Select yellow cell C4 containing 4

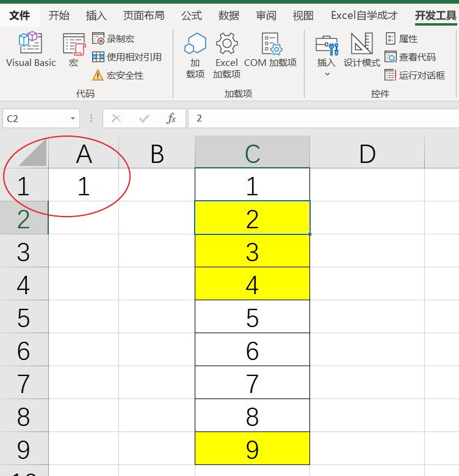pos(252,284)
